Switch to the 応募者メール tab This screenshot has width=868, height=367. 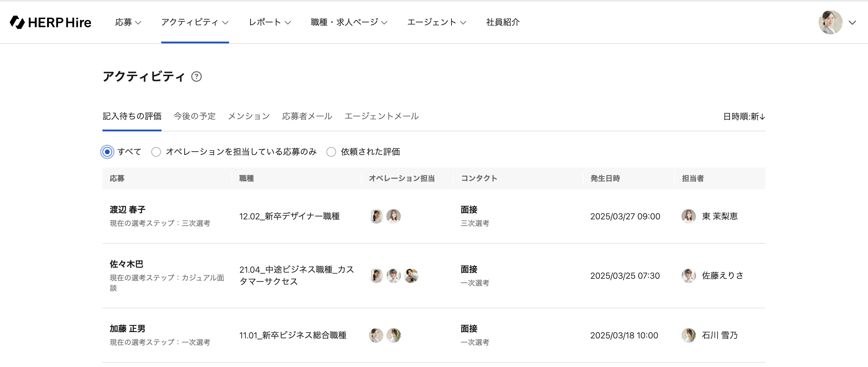point(307,116)
